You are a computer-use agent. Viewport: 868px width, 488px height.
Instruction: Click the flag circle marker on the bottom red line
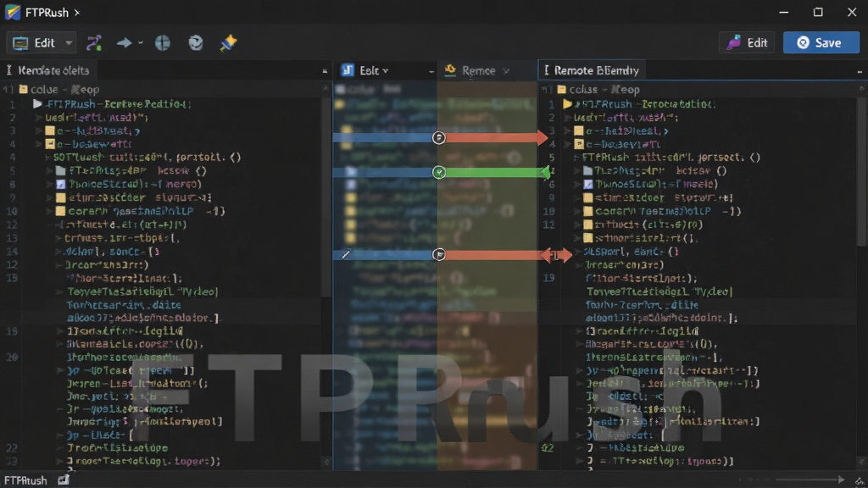point(439,254)
